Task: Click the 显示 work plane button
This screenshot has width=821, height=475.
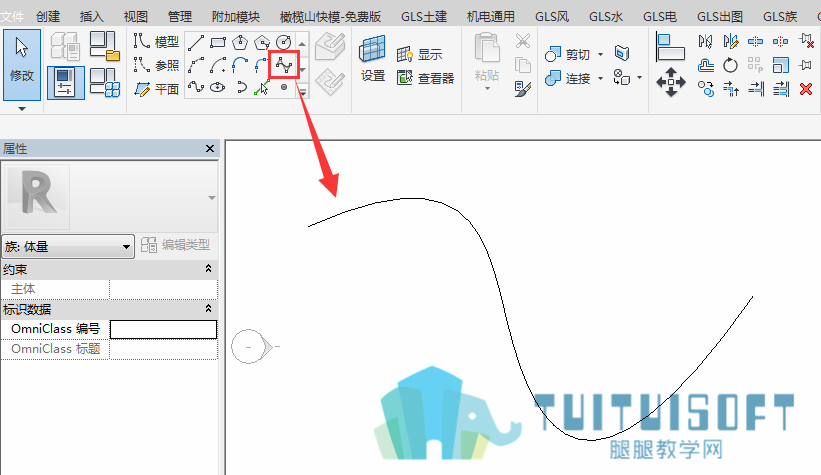Action: tap(420, 54)
